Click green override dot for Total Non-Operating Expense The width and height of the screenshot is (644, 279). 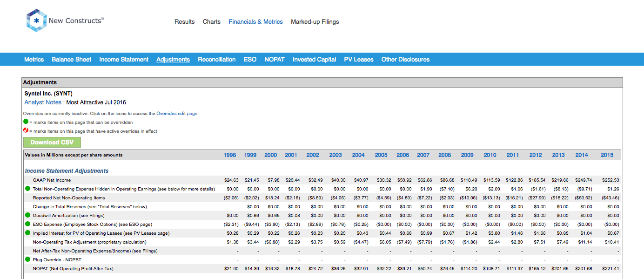point(27,189)
